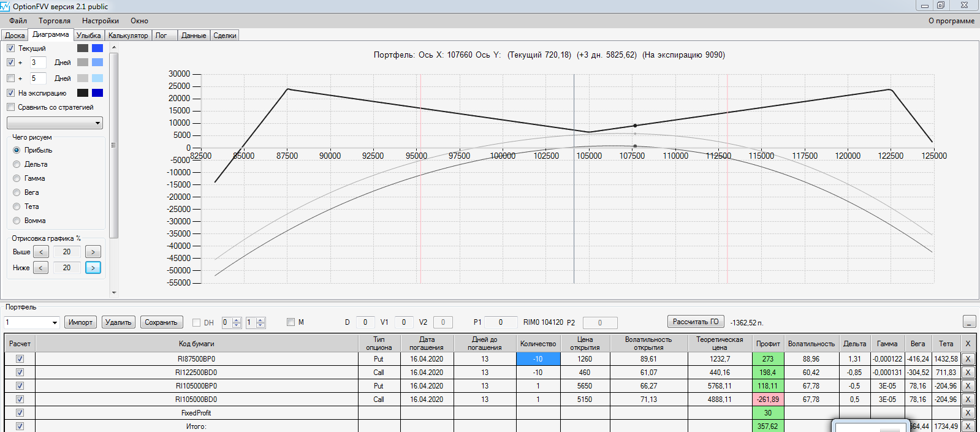Image resolution: width=980 pixels, height=432 pixels.
Task: Decrease the 'Выше' percent with left arrow
Action: 41,252
